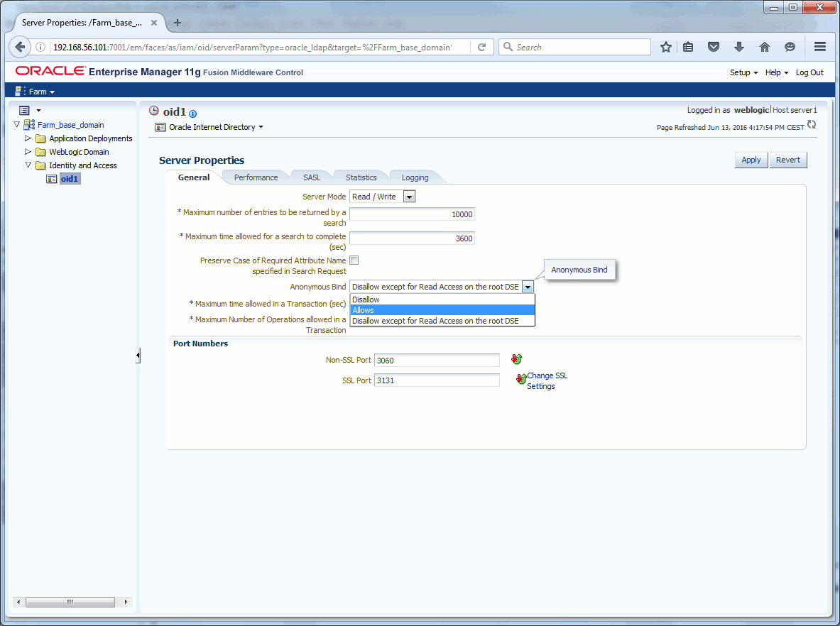This screenshot has width=840, height=626.
Task: Select oid1 in the navigation tree
Action: (70, 179)
